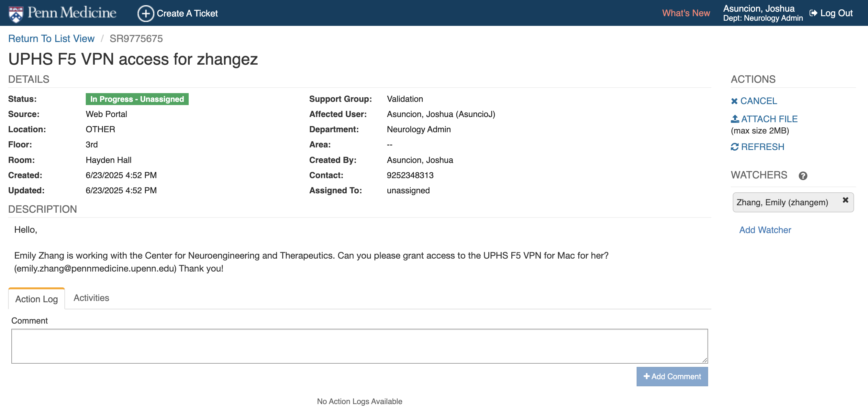Click the Attach File upload icon

[735, 119]
